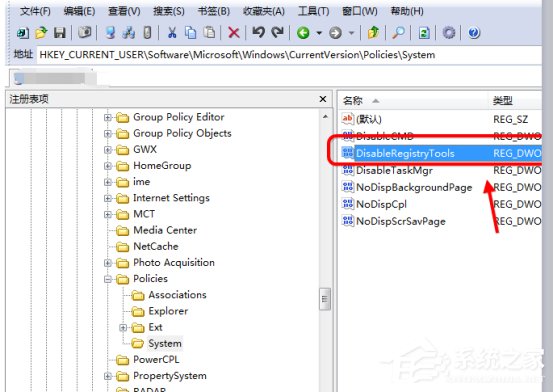Select the DisableRegistryTools value
The width and height of the screenshot is (554, 392).
coord(405,153)
